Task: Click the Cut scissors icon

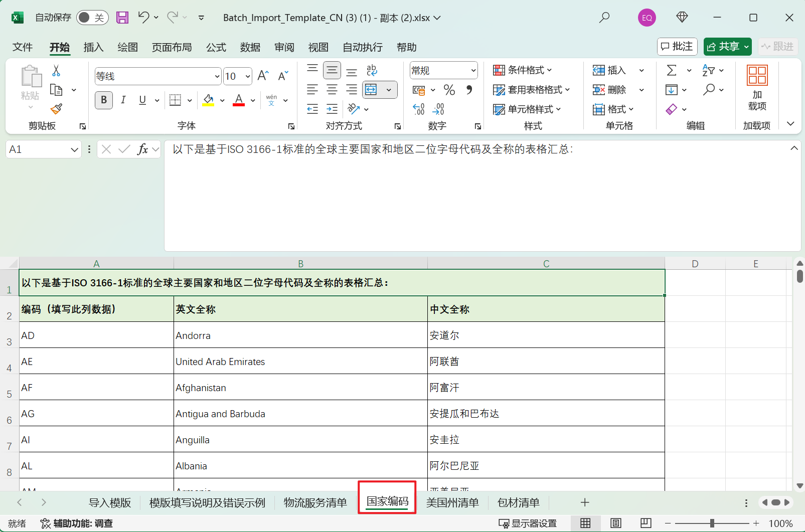Action: coord(56,71)
